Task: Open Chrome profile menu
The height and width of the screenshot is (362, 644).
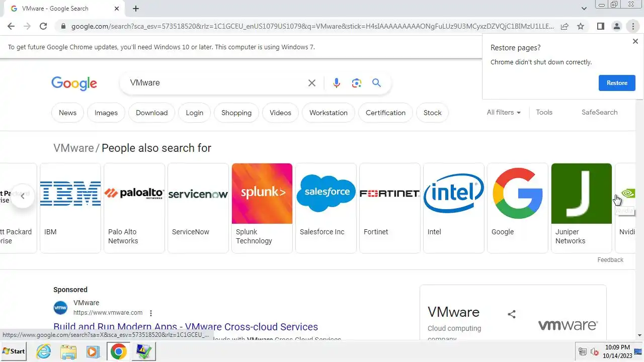Action: point(616,26)
